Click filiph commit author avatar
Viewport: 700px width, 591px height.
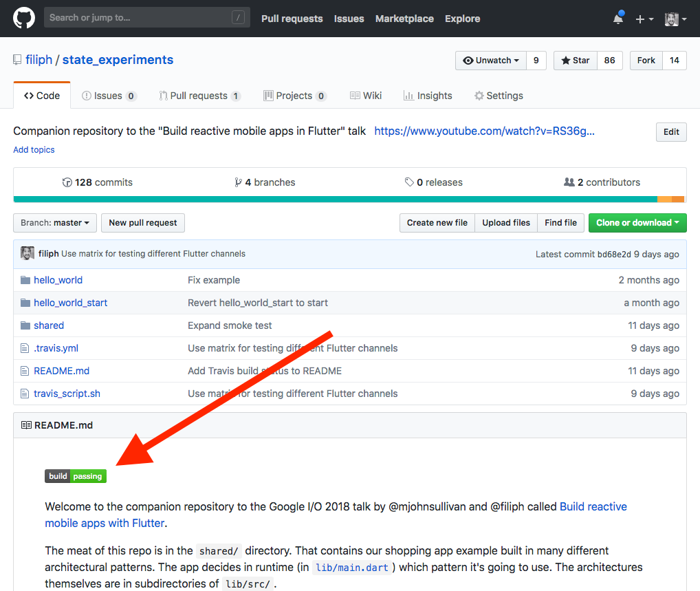(x=28, y=253)
